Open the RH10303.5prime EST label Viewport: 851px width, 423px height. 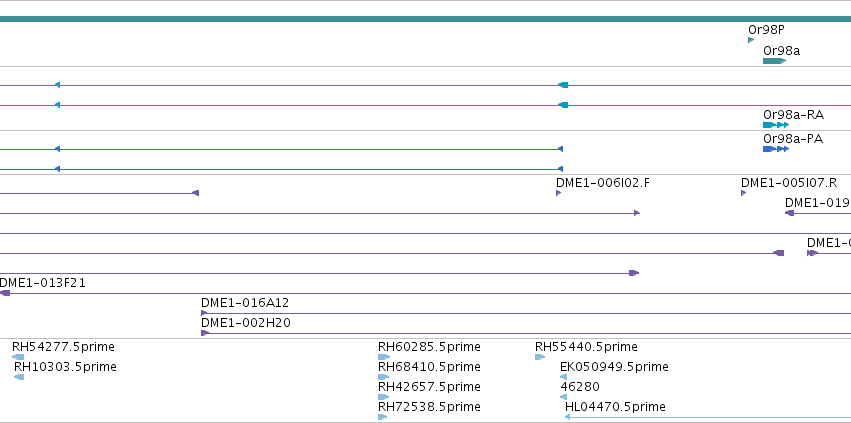pos(65,367)
